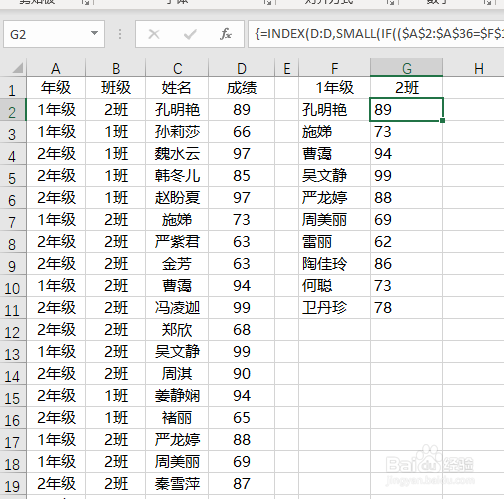Click the fill handle of cell G2
This screenshot has width=504, height=499.
442,120
